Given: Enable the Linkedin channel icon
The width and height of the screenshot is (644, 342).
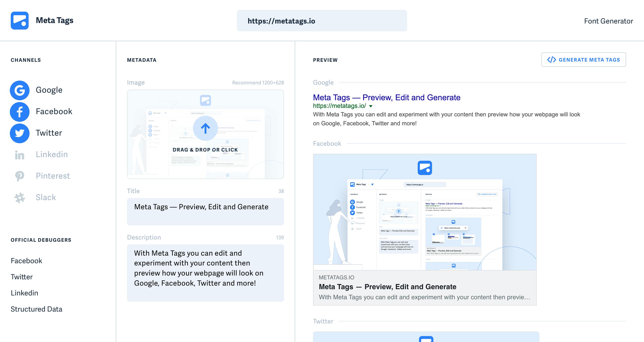Looking at the screenshot, I should point(19,155).
